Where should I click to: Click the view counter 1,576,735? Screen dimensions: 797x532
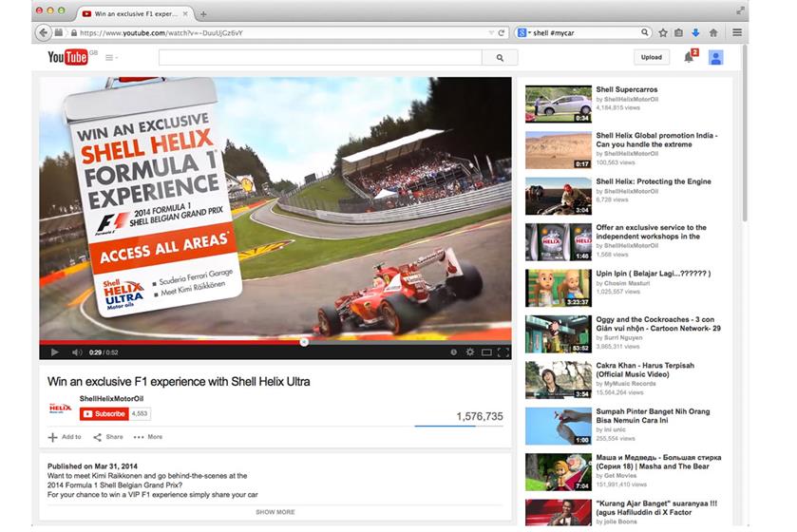point(480,416)
